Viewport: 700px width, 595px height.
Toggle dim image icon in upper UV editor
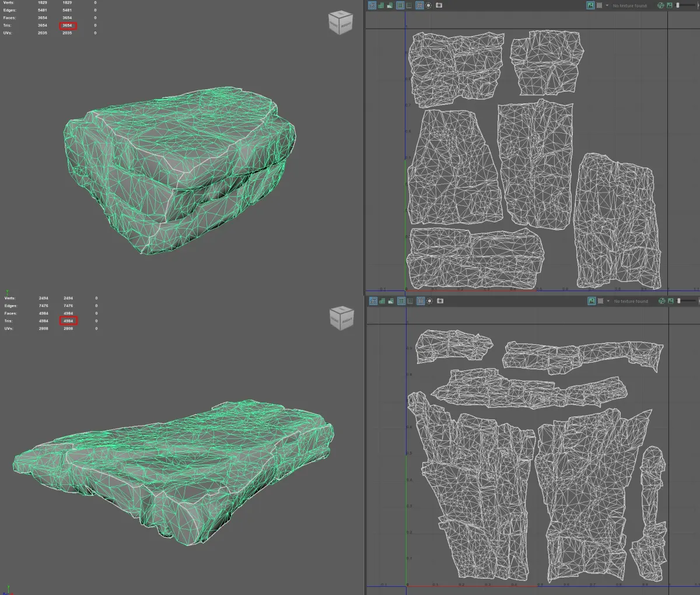tap(670, 5)
